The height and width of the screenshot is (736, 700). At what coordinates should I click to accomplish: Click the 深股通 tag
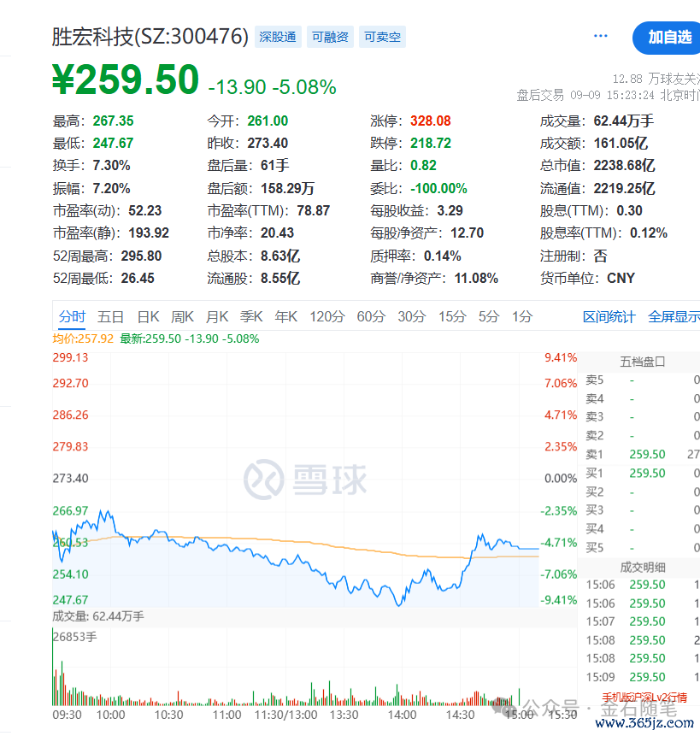[x=278, y=37]
